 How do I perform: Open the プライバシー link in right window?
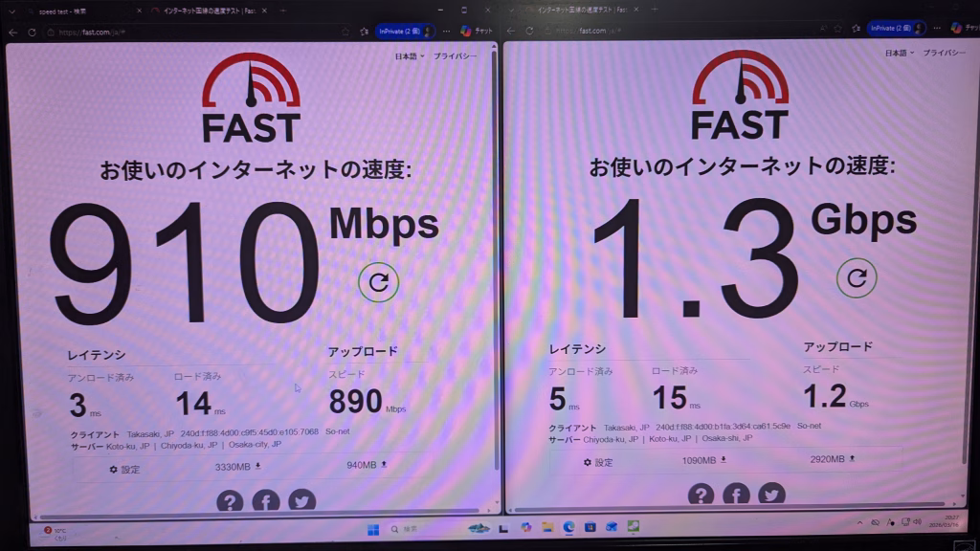pos(945,54)
